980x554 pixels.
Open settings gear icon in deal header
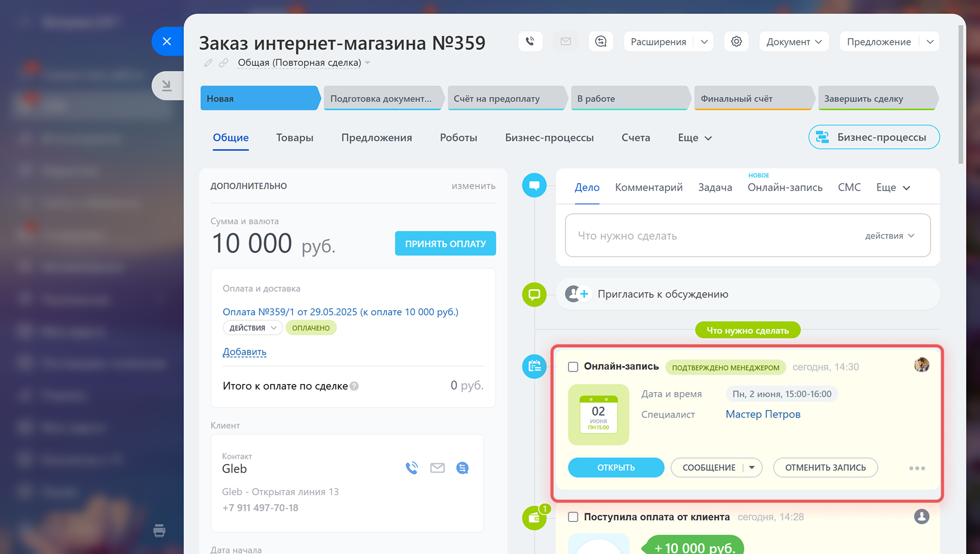tap(736, 41)
